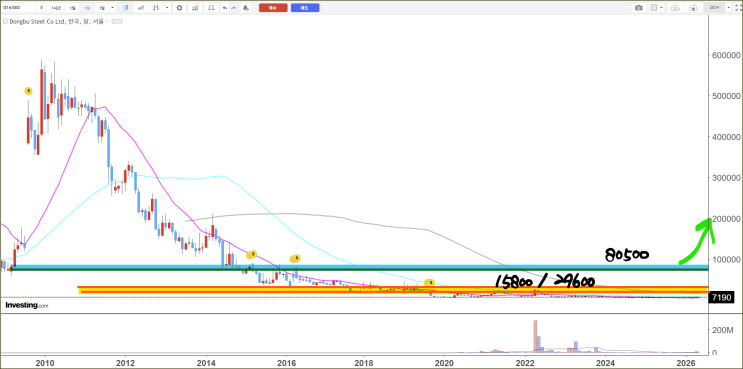Image resolution: width=743 pixels, height=369 pixels.
Task: Click the blue sell button
Action: pyautogui.click(x=305, y=8)
